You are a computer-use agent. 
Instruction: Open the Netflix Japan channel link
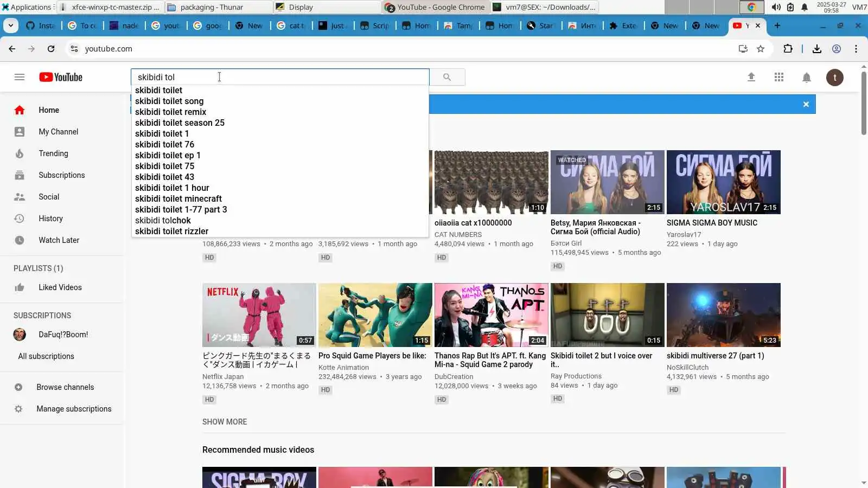click(x=223, y=377)
